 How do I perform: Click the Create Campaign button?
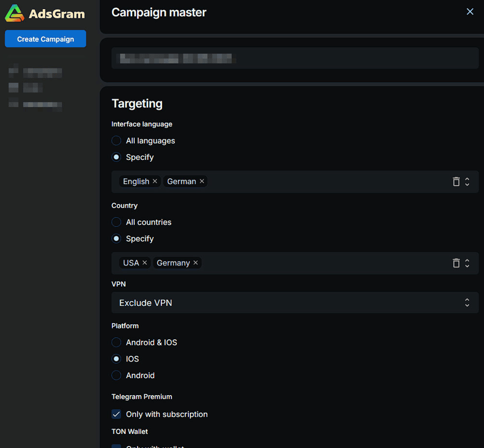tap(45, 39)
